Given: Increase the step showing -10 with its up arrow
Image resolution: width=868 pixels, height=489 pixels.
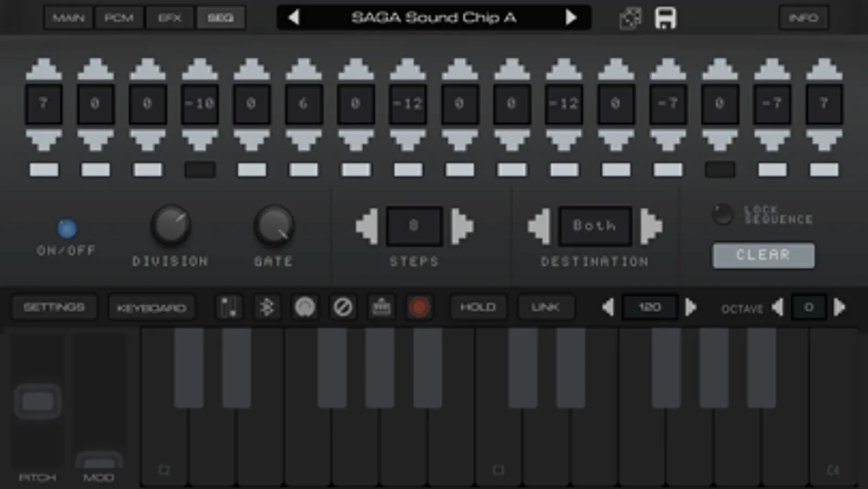Looking at the screenshot, I should pos(200,69).
